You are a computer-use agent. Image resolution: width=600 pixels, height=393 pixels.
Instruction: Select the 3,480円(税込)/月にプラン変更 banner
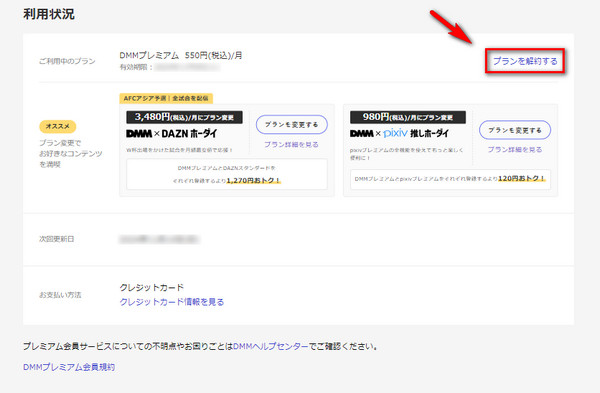[184, 117]
